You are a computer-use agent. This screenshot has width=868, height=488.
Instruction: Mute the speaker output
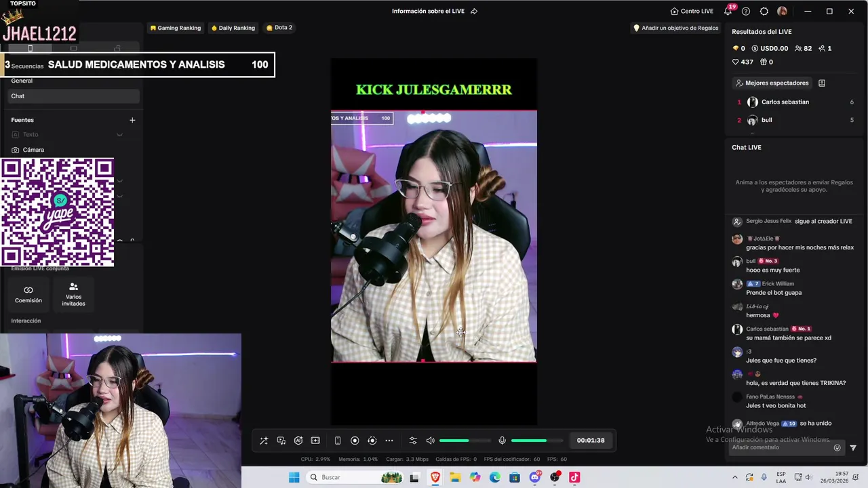[x=430, y=441]
